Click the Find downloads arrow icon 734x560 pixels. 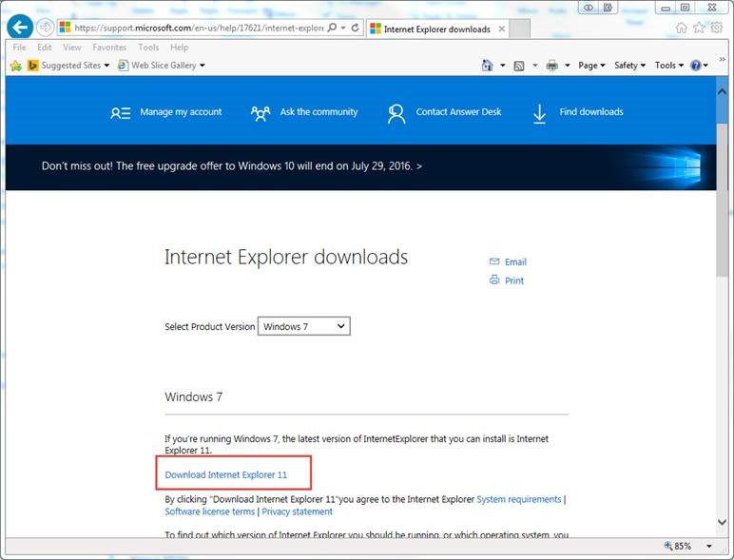click(x=540, y=113)
